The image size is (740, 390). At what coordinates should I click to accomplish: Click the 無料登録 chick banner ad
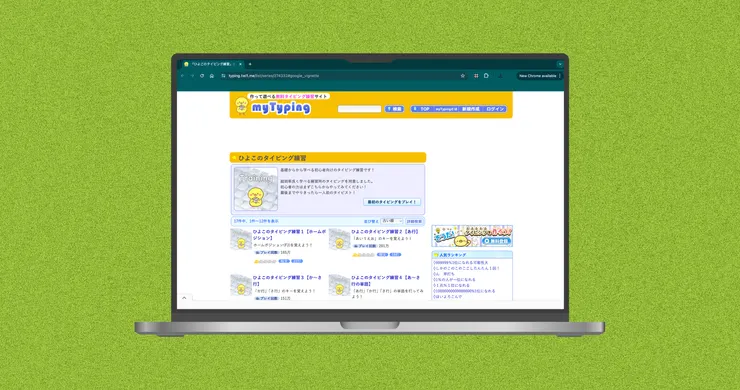pyautogui.click(x=472, y=236)
